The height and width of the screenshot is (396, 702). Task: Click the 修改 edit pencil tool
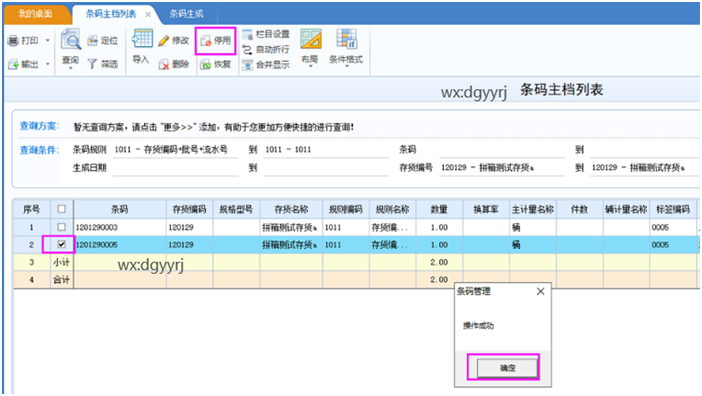(x=174, y=41)
